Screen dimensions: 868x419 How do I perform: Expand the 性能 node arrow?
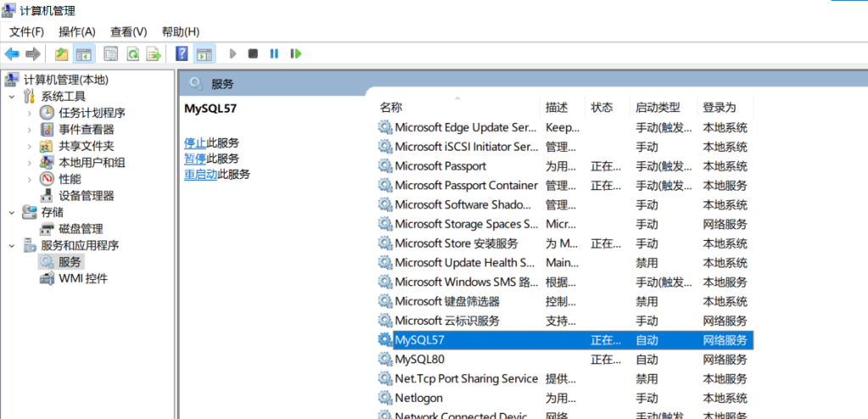coord(30,179)
